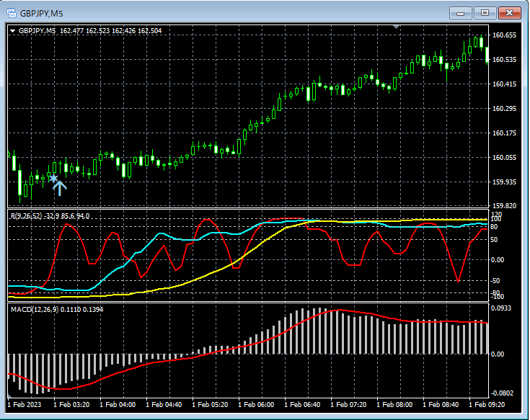Click the 159.820 price scale label
Screen dimensions: 530x420
[504, 205]
